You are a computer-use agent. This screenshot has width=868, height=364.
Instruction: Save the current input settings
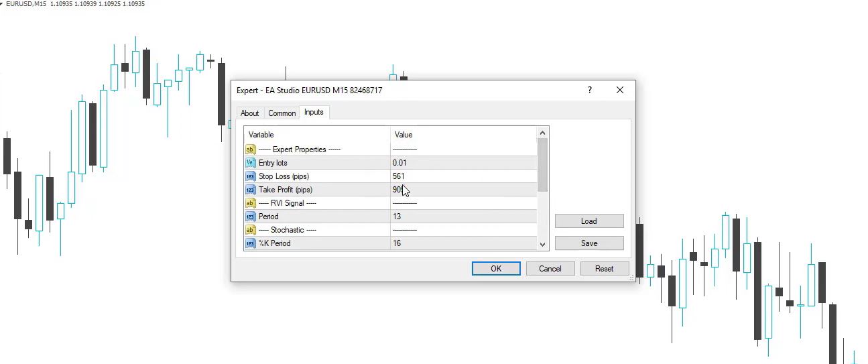(589, 243)
